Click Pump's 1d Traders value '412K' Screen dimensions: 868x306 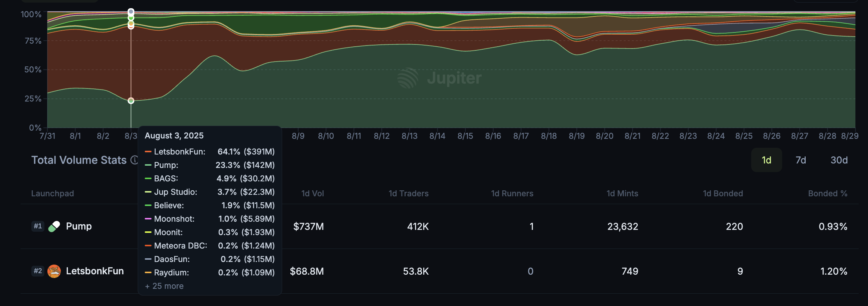click(418, 227)
